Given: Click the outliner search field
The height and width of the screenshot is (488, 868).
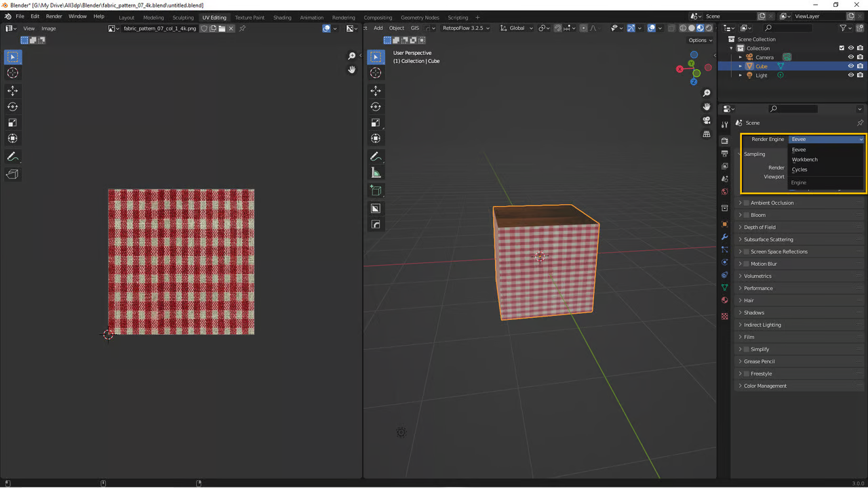Looking at the screenshot, I should click(790, 28).
